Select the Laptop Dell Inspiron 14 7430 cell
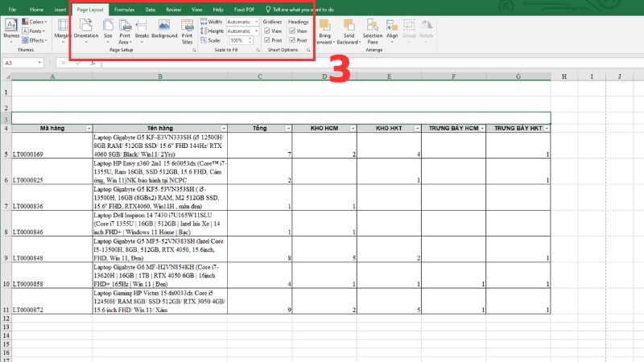The height and width of the screenshot is (362, 644). [x=160, y=224]
